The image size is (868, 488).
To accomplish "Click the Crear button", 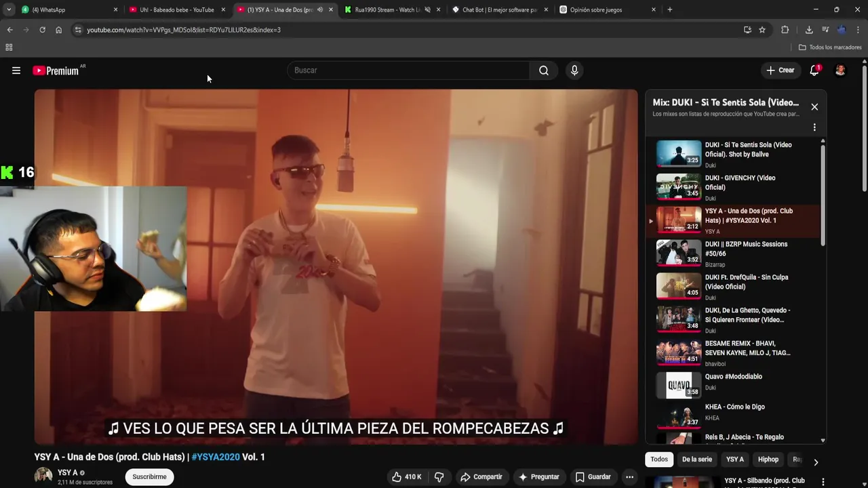I will point(781,70).
